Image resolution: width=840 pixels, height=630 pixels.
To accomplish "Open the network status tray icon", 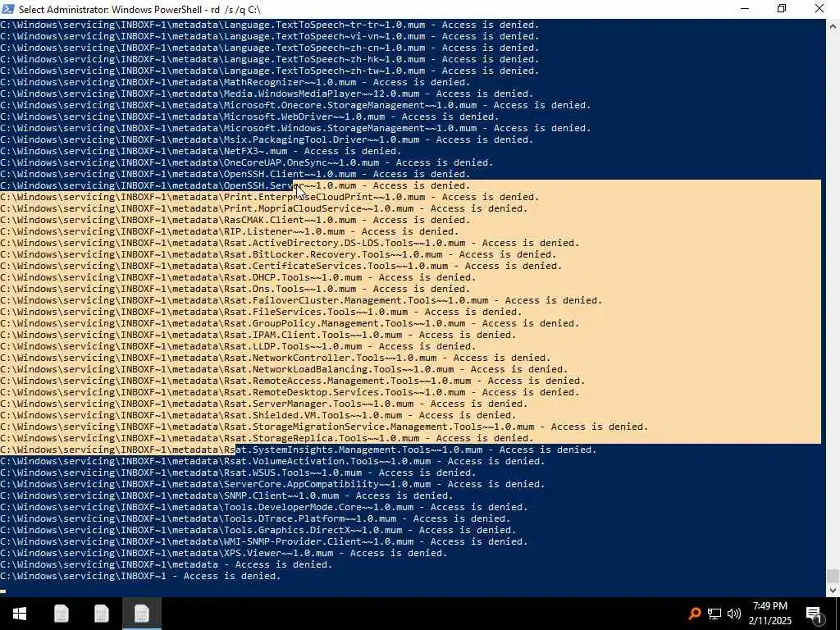I will pos(714,614).
